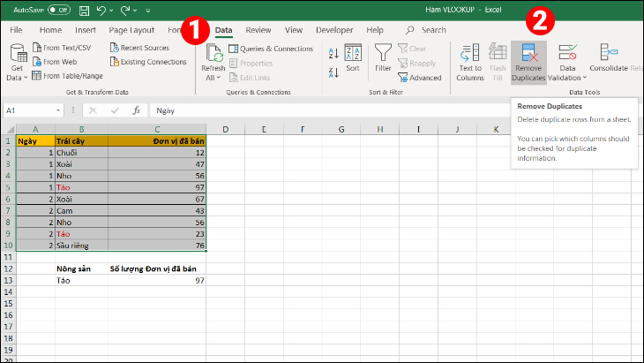Load data From Table/Range
Screen dimensions: 644x363
(x=67, y=76)
